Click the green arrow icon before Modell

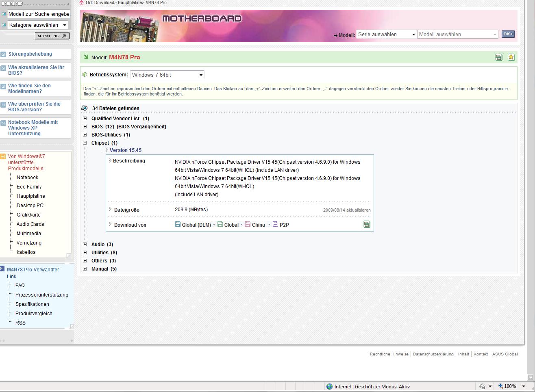click(x=86, y=57)
